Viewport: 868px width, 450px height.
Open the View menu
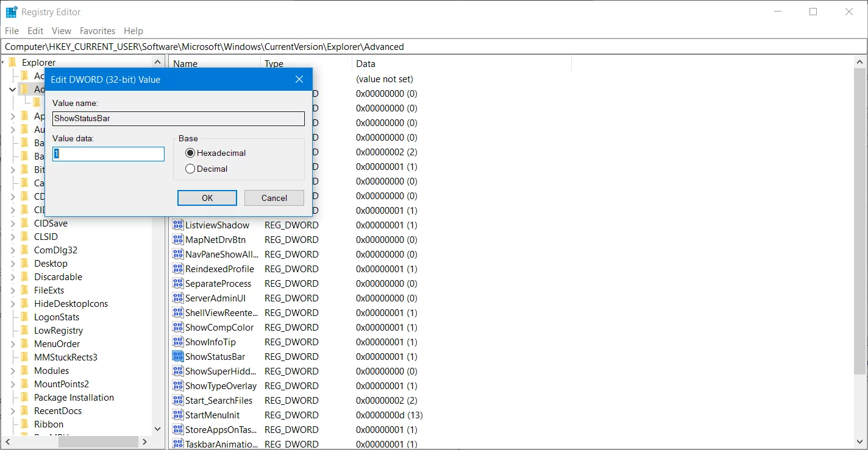click(x=62, y=30)
